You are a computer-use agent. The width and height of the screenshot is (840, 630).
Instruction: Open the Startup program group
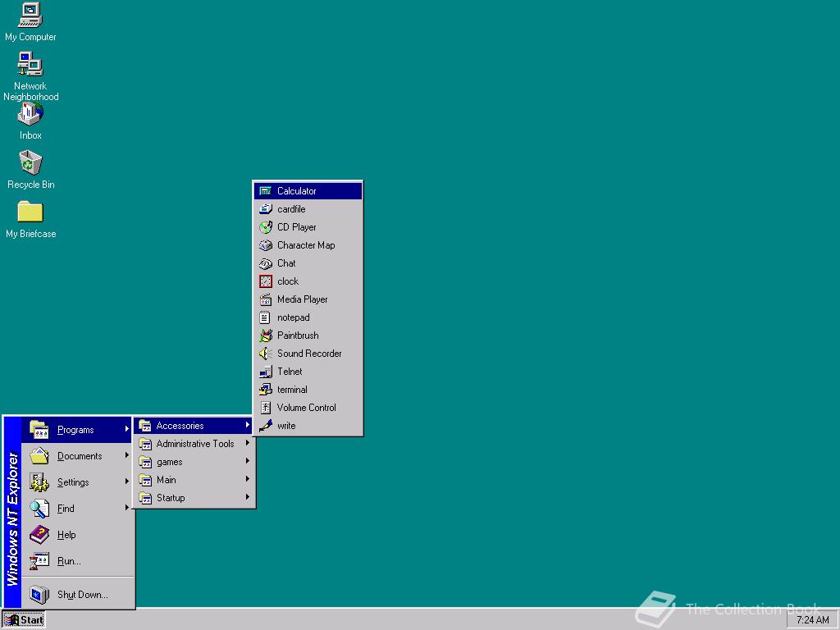coord(194,498)
